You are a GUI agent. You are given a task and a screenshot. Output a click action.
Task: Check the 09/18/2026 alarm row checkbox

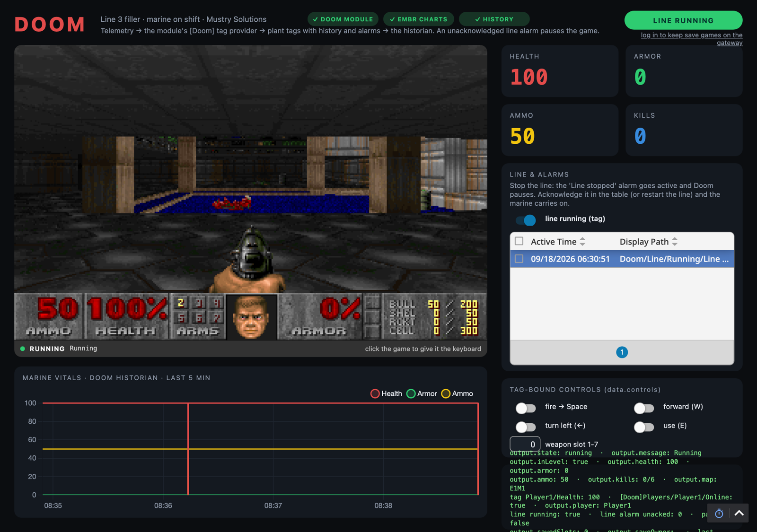(x=519, y=259)
